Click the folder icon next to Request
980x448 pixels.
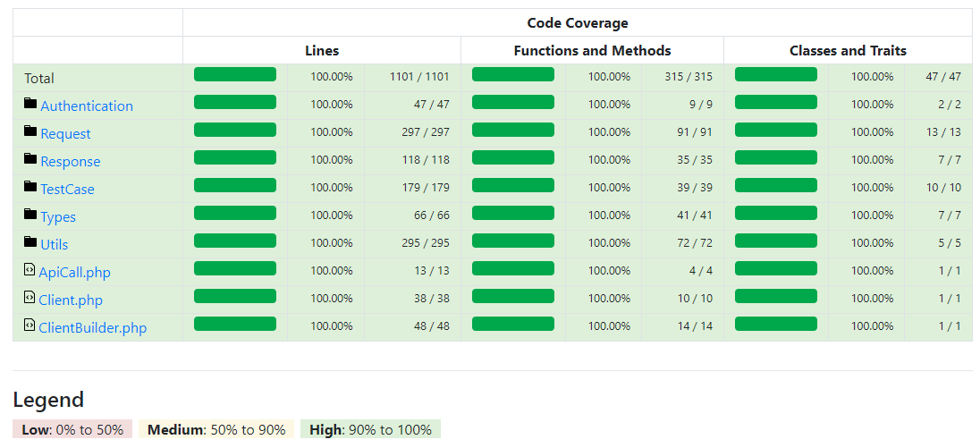(x=30, y=131)
